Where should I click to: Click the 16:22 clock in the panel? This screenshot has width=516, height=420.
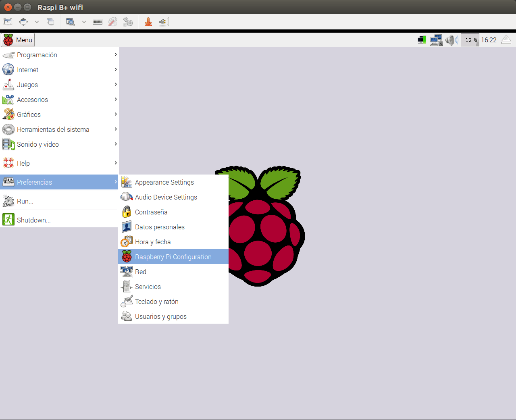tap(489, 40)
